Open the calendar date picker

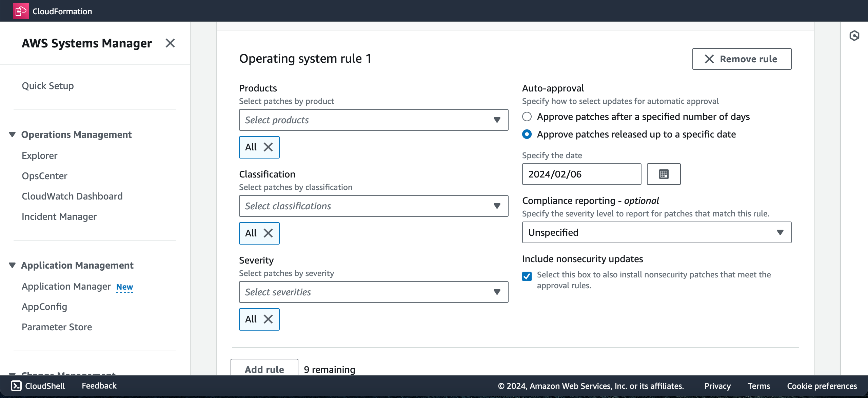[664, 174]
